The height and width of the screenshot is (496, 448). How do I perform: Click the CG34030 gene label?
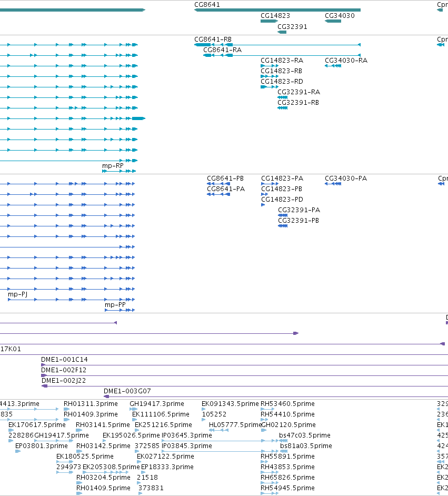(x=340, y=15)
